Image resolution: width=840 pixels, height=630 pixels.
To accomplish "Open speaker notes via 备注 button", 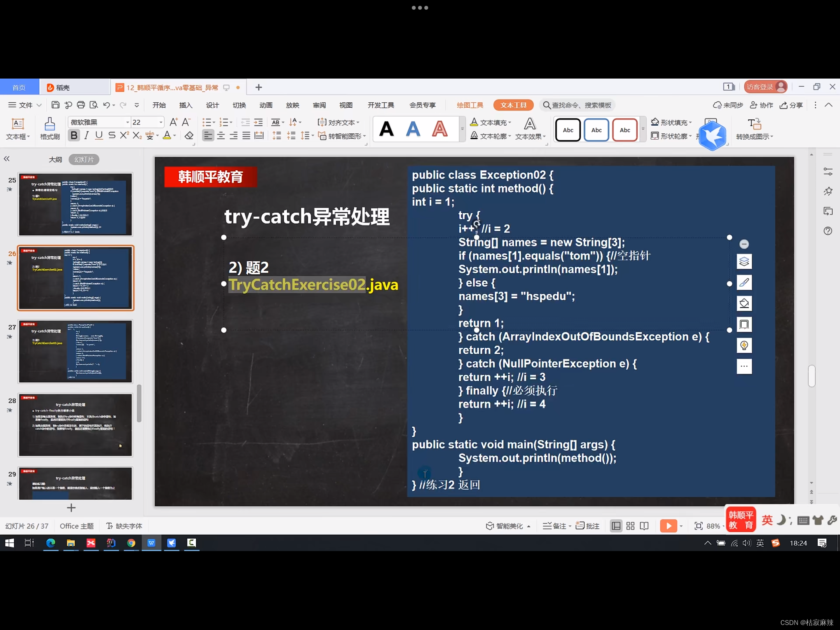I will click(x=555, y=525).
